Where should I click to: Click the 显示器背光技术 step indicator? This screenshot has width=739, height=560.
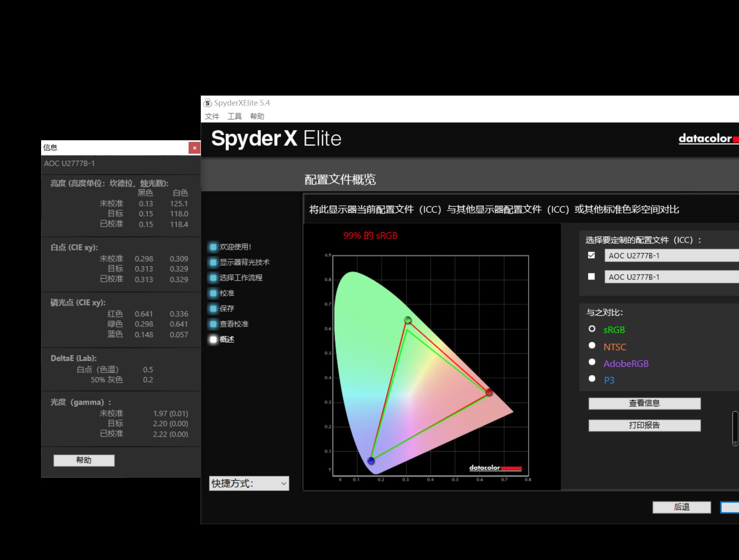click(x=213, y=262)
